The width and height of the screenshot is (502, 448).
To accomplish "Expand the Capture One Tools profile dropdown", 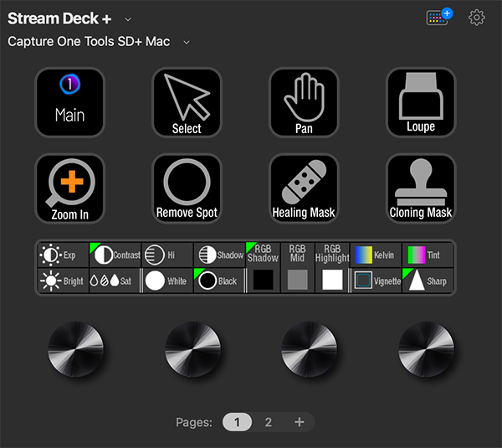I will pos(187,43).
